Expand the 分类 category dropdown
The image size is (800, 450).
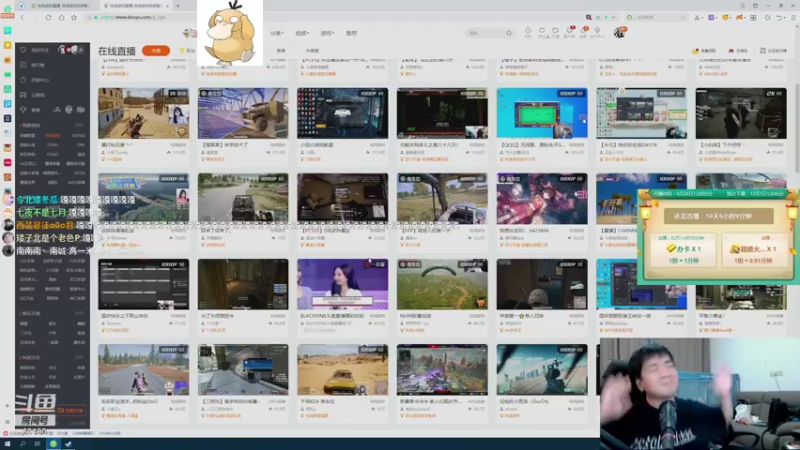(277, 33)
